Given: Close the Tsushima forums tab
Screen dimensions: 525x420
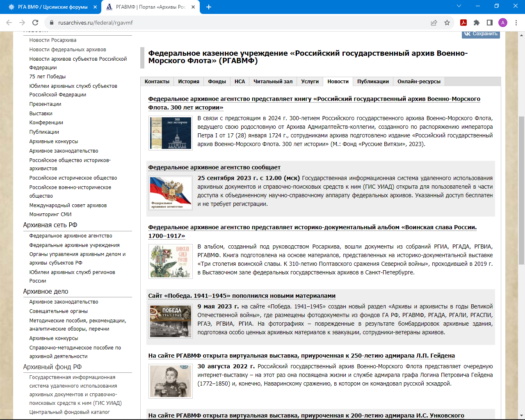Looking at the screenshot, I should click(95, 7).
